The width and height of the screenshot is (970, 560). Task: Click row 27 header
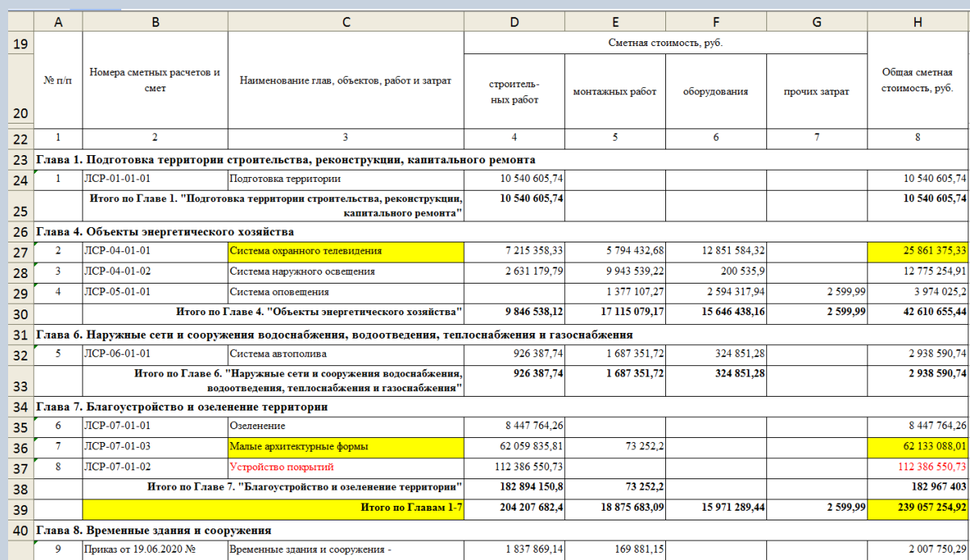(x=16, y=251)
